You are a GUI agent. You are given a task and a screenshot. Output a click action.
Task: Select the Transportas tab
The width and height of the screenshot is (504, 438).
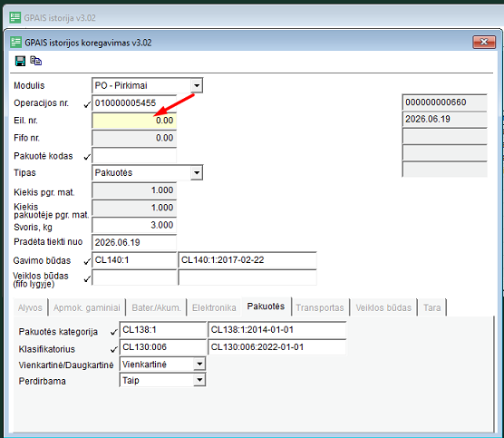pyautogui.click(x=320, y=307)
